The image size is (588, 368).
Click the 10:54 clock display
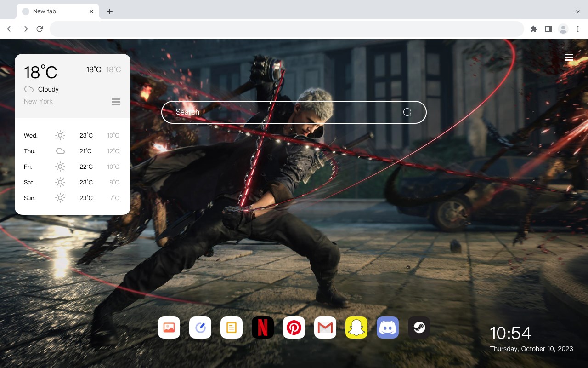(510, 333)
